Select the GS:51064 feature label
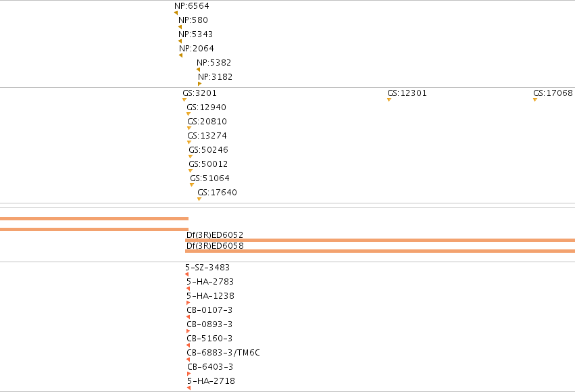The height and width of the screenshot is (392, 575). pos(209,178)
